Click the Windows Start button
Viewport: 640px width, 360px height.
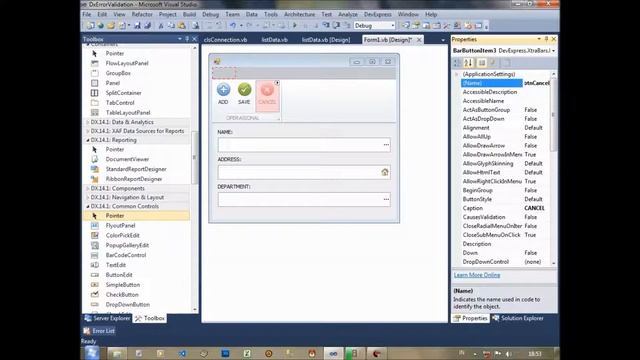91,353
